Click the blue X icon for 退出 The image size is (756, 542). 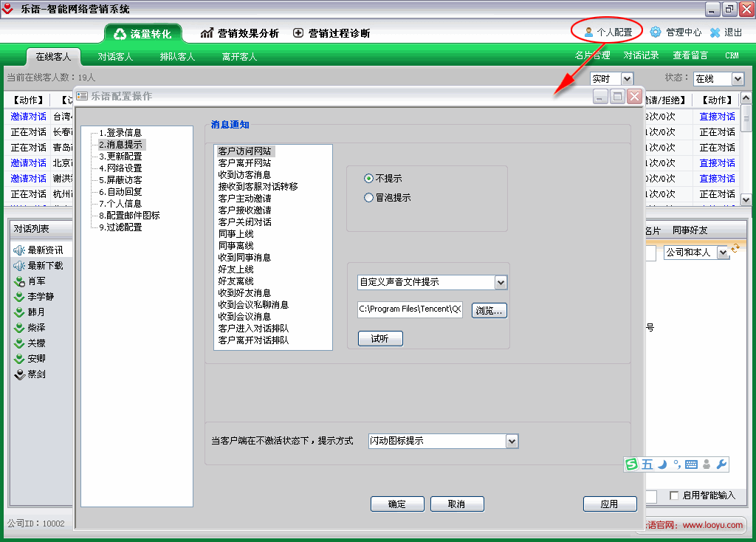715,32
